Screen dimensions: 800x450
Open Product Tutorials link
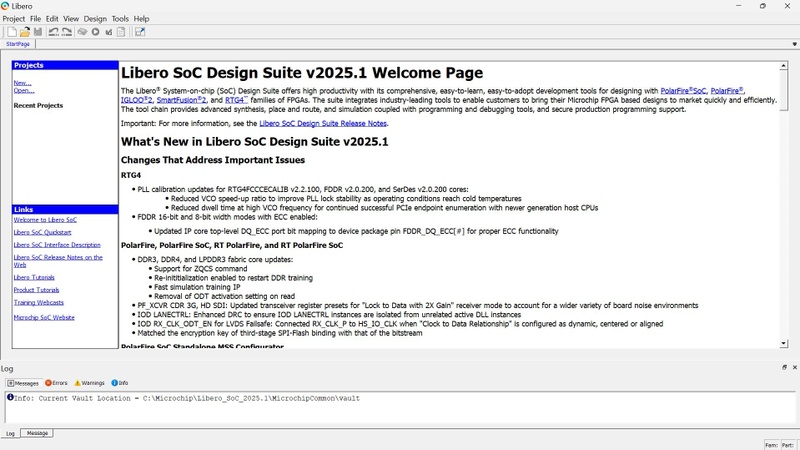pyautogui.click(x=36, y=290)
